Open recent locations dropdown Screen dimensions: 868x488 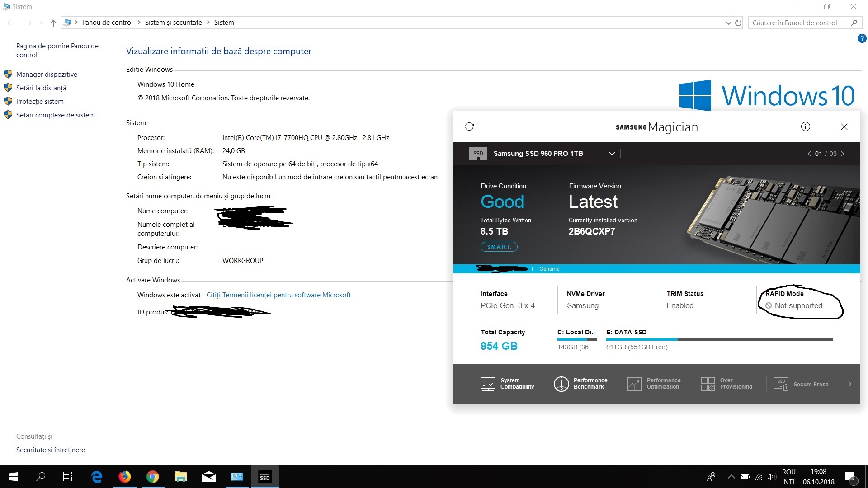(42, 23)
